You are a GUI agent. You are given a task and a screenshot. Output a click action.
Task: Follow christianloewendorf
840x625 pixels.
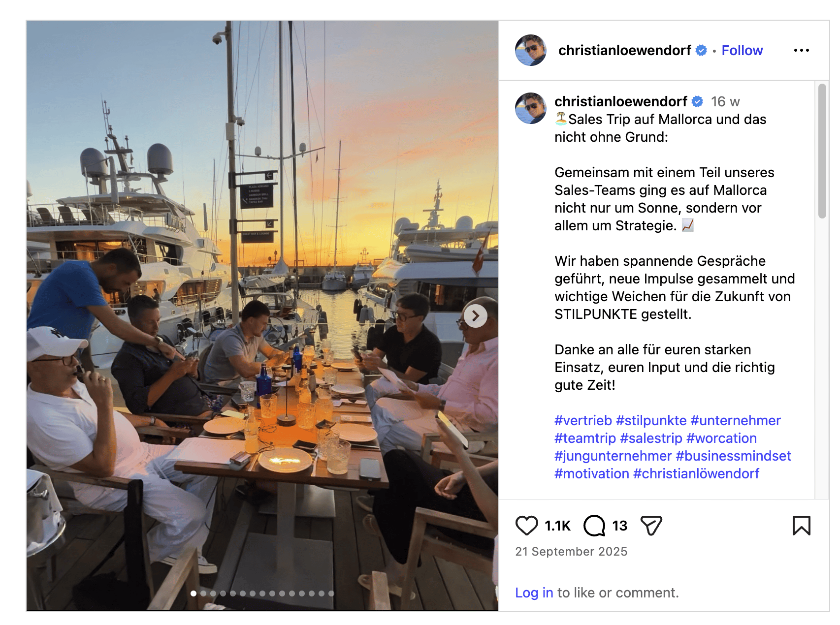742,50
